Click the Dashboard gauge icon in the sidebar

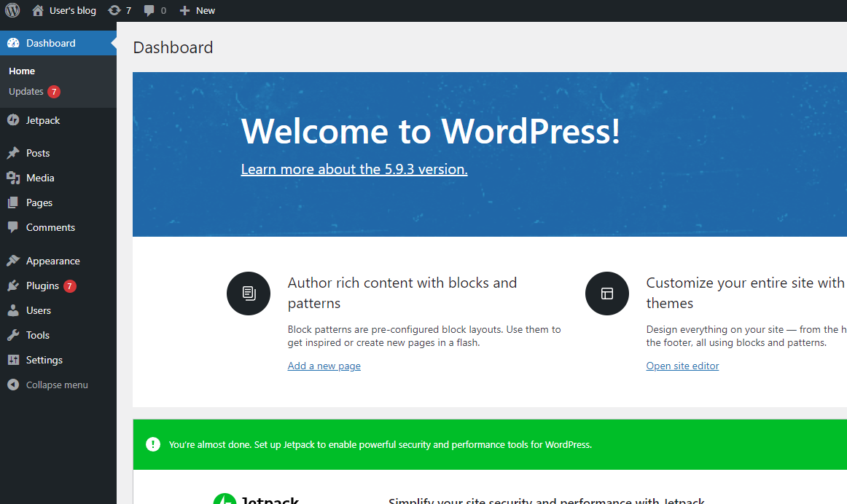pyautogui.click(x=14, y=43)
